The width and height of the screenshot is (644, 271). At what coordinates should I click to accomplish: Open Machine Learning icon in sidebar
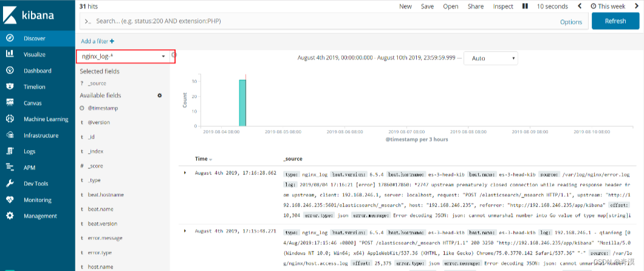(10, 119)
